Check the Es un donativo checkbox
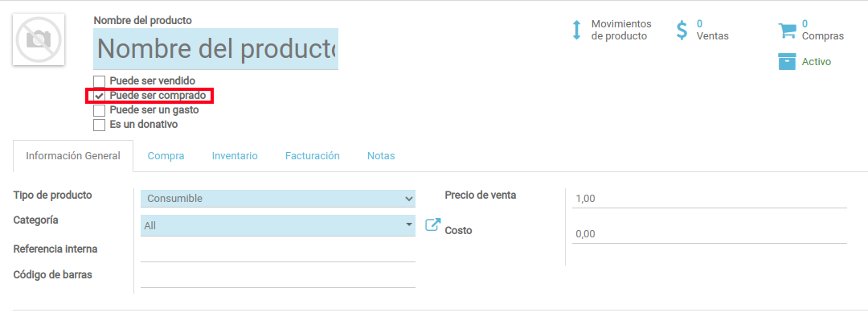 click(99, 125)
